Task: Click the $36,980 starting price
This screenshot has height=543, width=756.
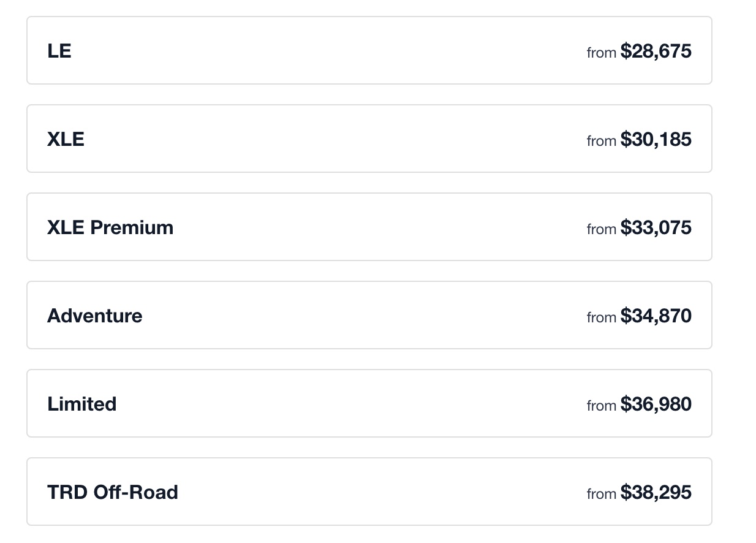Action: (x=656, y=404)
